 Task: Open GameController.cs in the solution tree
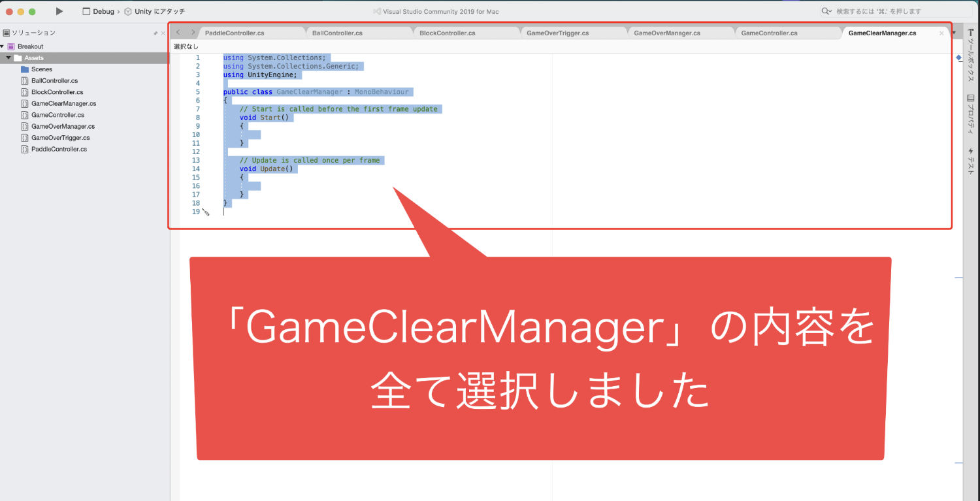point(57,115)
